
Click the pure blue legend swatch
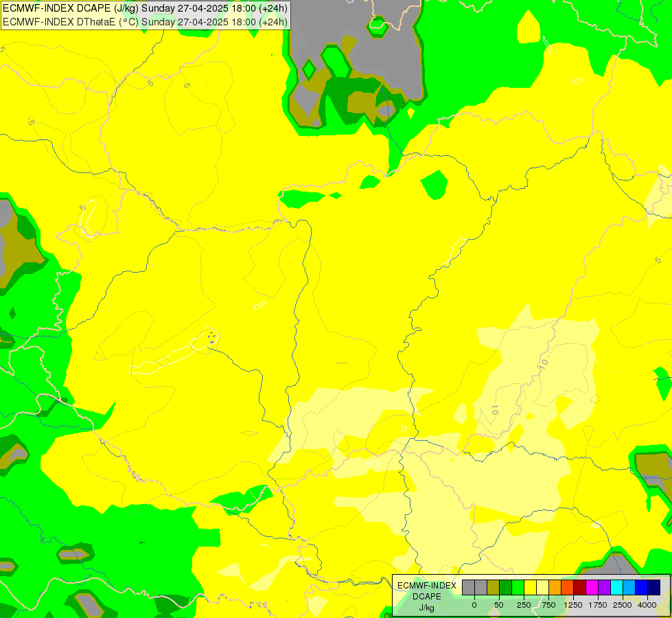coord(641,588)
